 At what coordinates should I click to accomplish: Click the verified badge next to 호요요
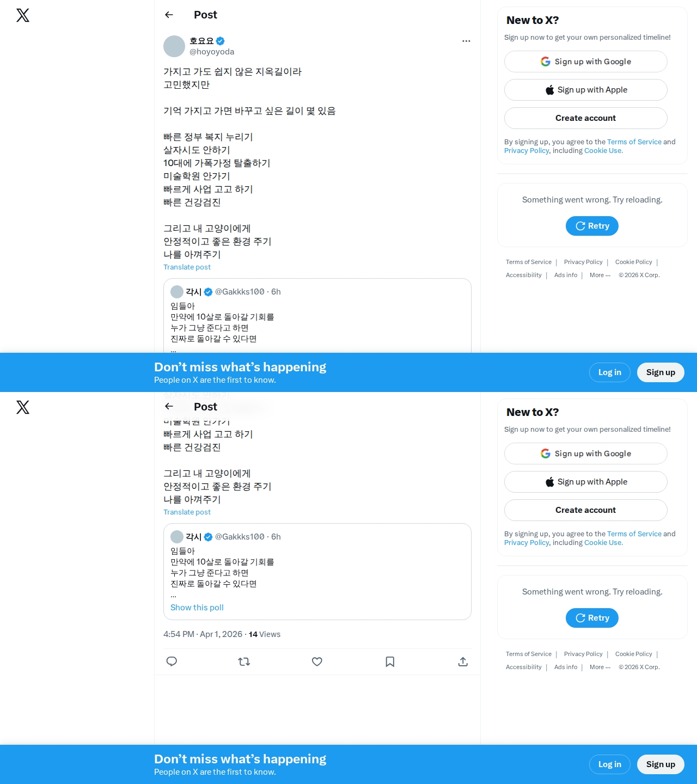coord(221,41)
